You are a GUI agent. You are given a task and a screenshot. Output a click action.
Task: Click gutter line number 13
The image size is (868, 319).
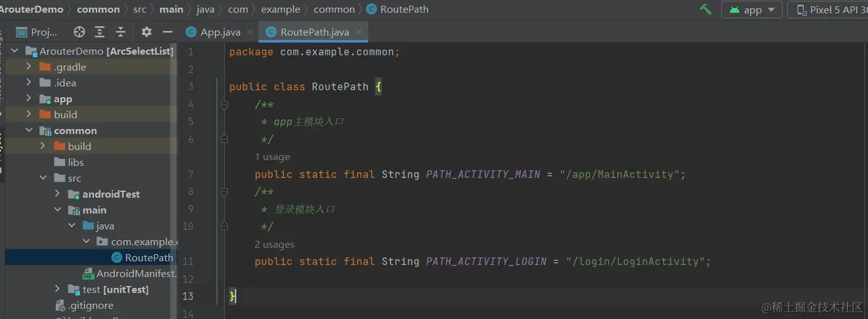[188, 296]
